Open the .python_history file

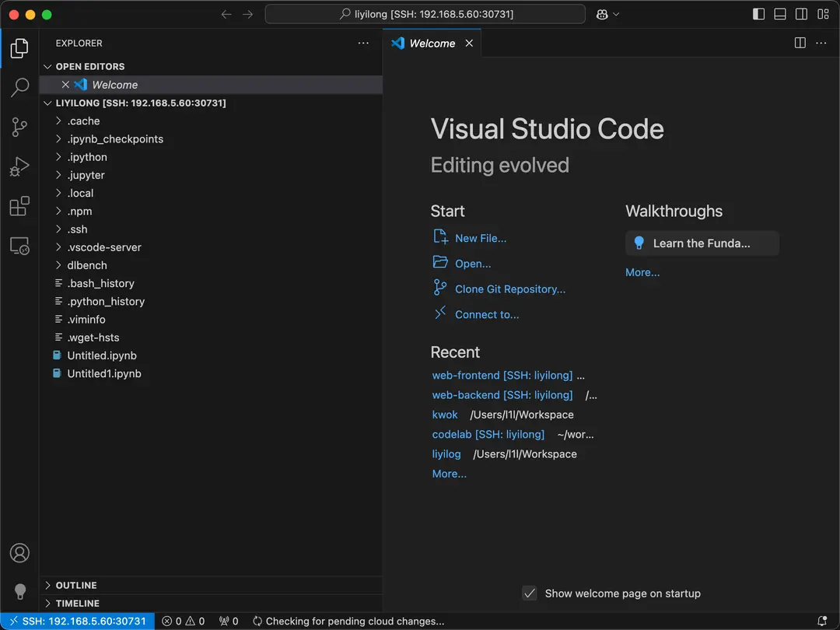(211, 302)
